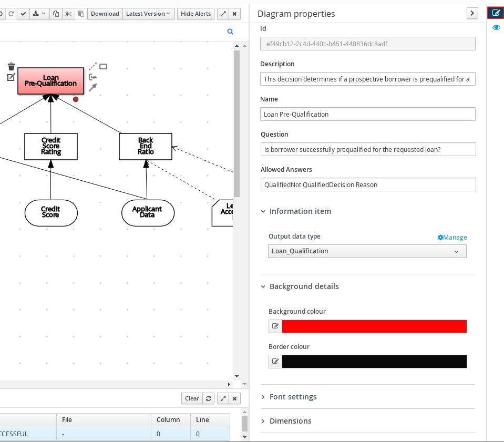
Task: Open the Manage data types link
Action: coord(452,238)
